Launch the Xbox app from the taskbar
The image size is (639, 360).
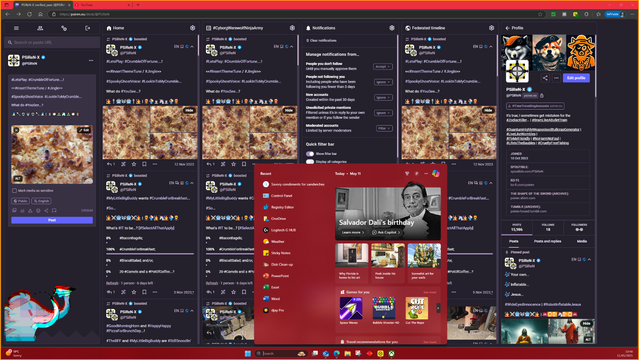(391, 353)
